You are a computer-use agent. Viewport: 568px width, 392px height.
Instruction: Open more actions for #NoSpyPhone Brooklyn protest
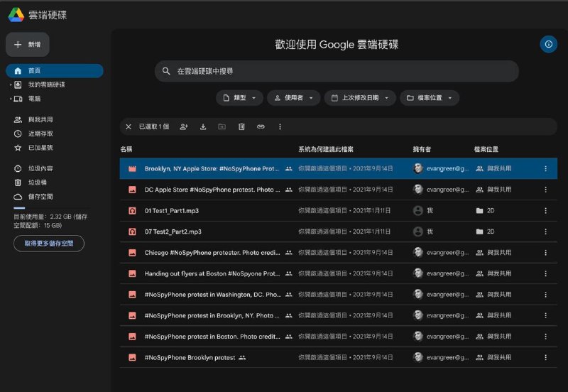tap(545, 358)
